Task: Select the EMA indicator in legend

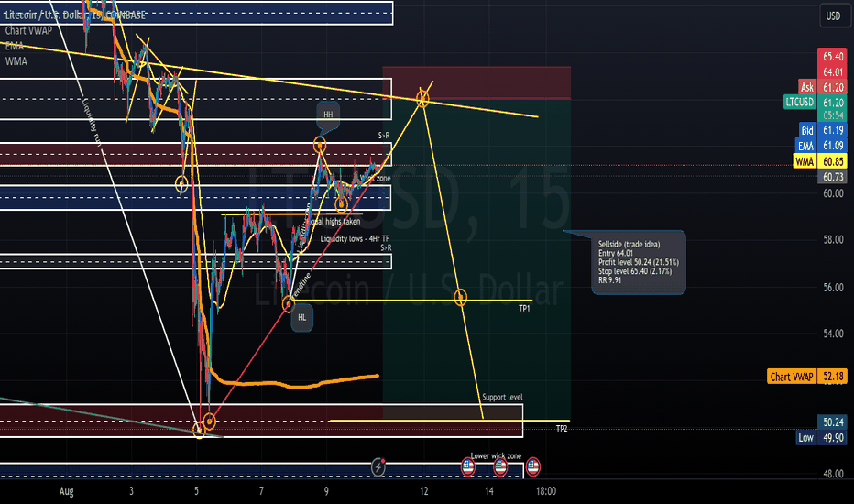Action: coord(15,46)
